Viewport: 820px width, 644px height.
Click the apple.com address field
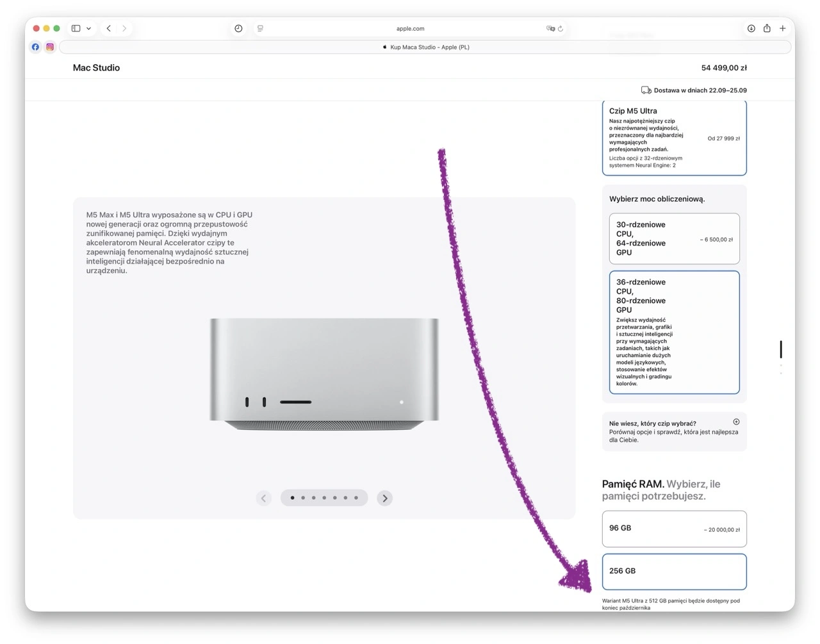pyautogui.click(x=410, y=28)
